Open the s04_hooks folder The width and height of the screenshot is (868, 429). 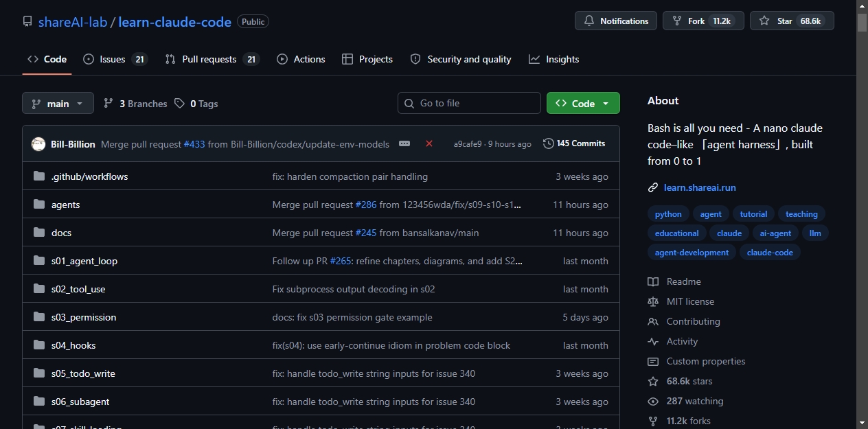coord(73,345)
